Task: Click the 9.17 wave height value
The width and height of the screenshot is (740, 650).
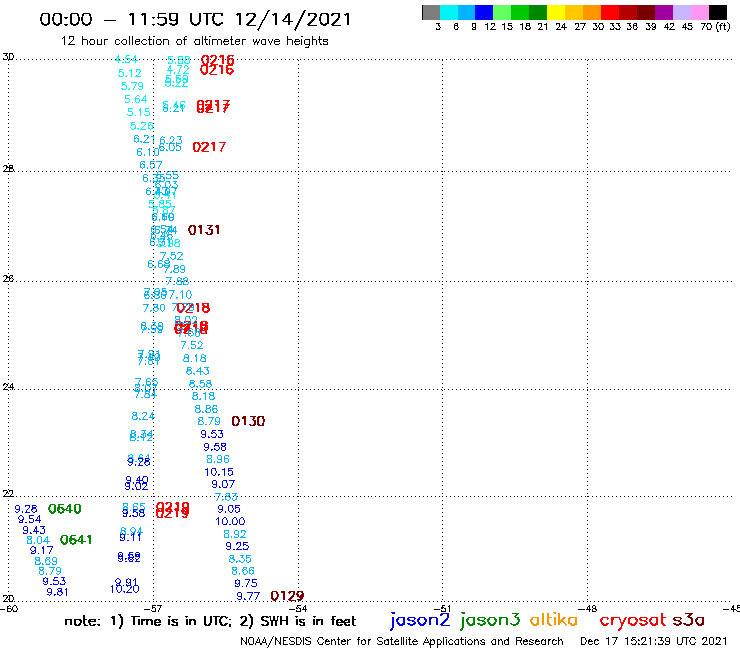Action: coord(42,550)
